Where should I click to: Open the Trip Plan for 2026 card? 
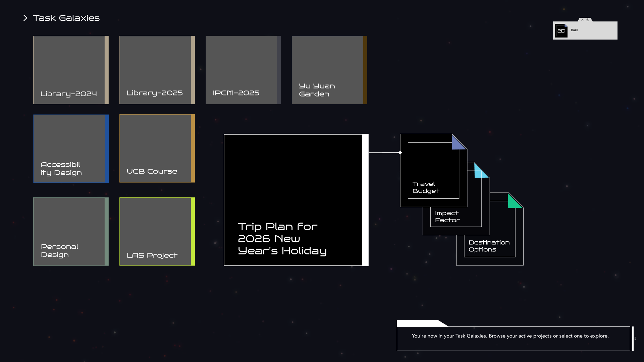[x=293, y=200]
